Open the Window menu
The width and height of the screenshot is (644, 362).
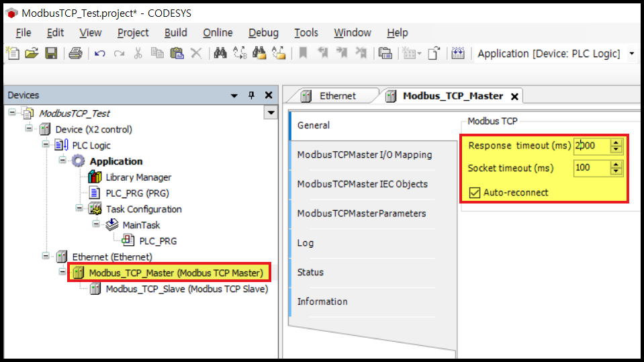353,33
